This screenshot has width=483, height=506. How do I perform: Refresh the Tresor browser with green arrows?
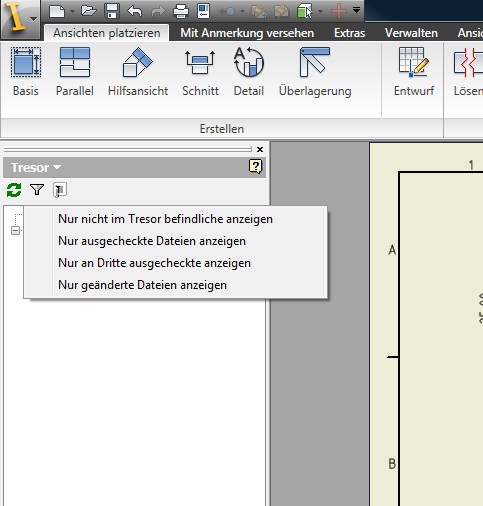(x=14, y=190)
